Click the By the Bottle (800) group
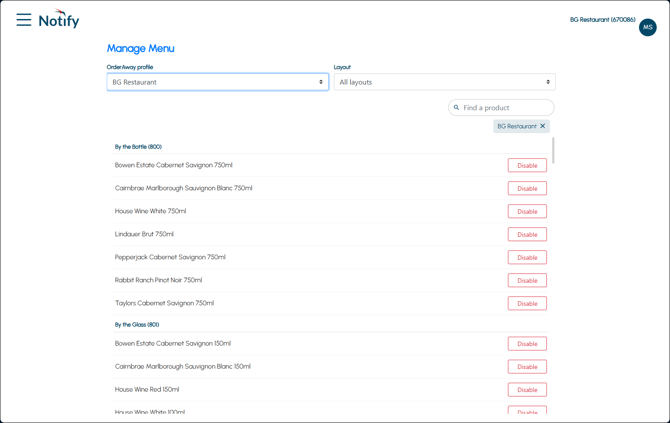Screen dimensions: 670x423 138,147
